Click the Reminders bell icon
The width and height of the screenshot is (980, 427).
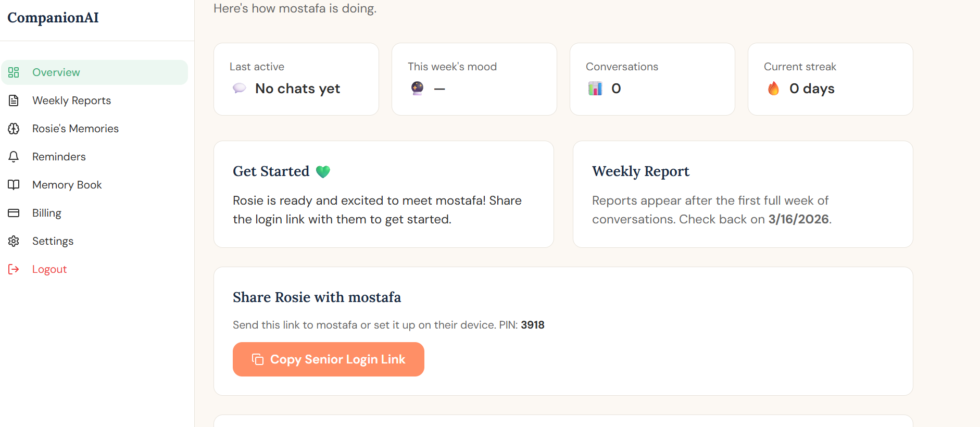pyautogui.click(x=14, y=156)
